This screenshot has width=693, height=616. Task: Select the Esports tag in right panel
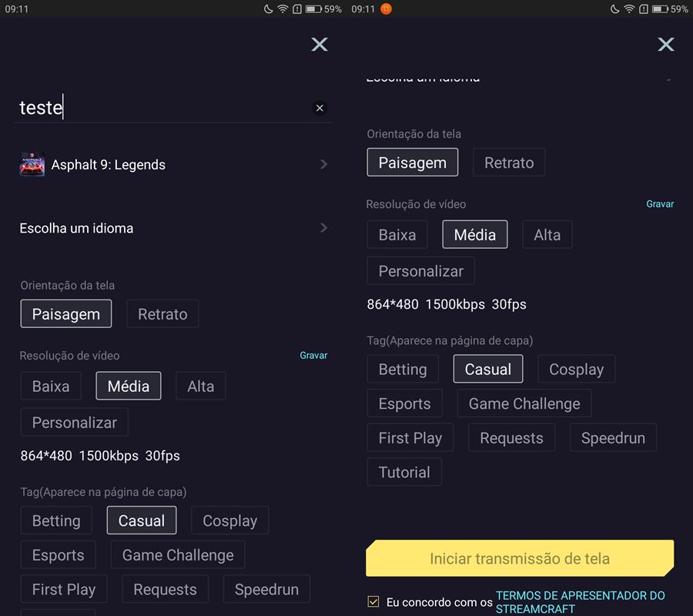tap(404, 403)
